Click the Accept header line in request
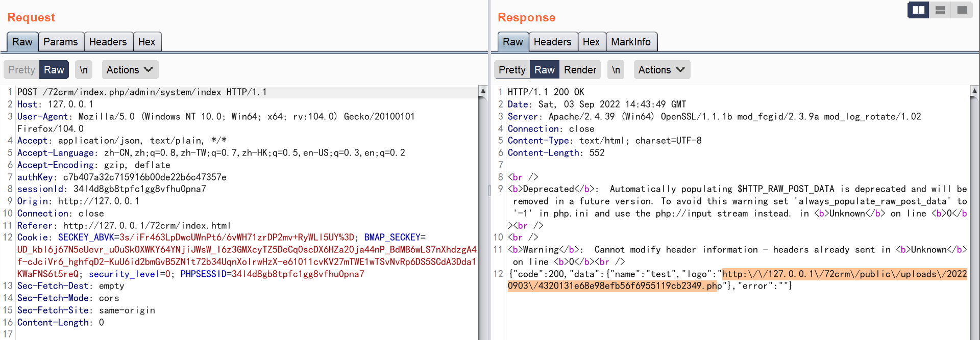This screenshot has height=340, width=980. [x=122, y=141]
